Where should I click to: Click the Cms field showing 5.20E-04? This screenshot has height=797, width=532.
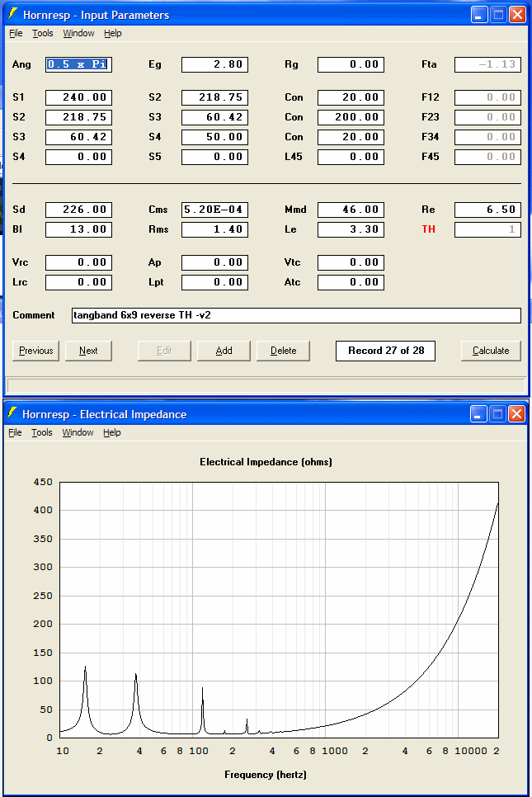click(x=215, y=210)
